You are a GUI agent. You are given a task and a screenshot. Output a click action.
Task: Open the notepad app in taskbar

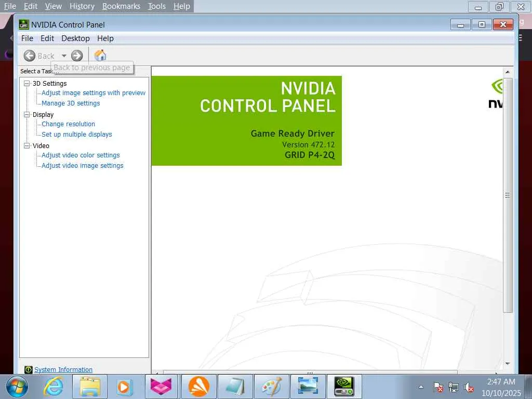235,387
